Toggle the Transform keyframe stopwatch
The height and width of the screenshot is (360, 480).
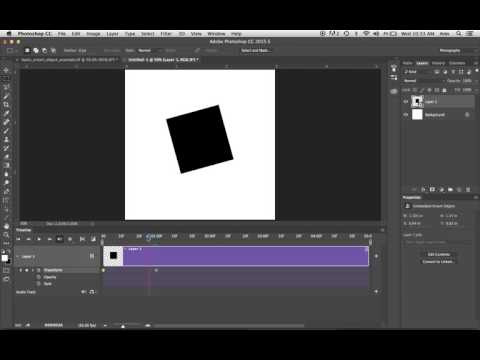[38, 270]
